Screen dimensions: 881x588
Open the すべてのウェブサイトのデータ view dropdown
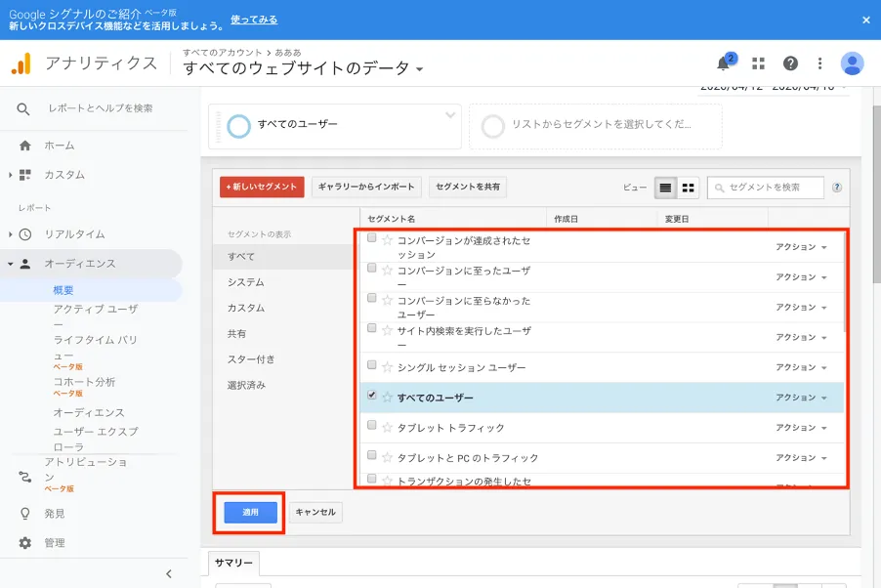point(304,68)
